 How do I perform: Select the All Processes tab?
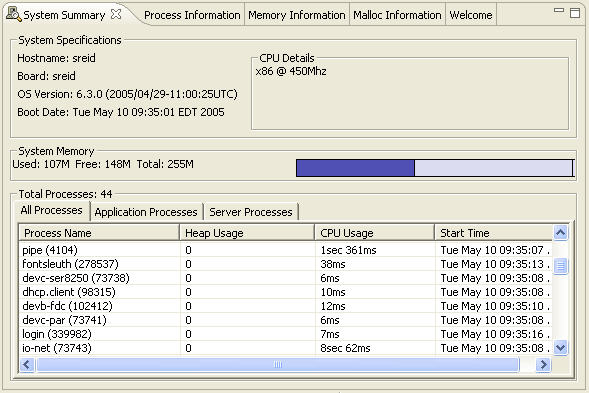point(51,210)
